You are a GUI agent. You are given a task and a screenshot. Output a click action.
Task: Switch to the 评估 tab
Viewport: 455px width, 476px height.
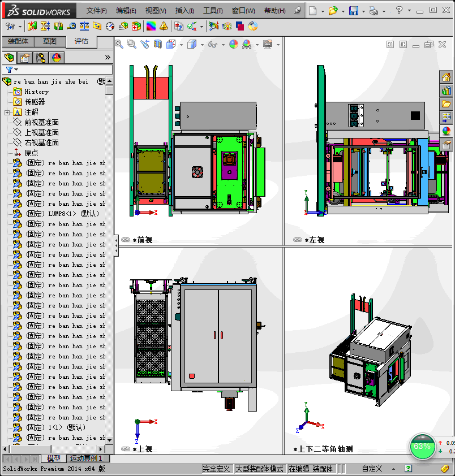click(81, 42)
